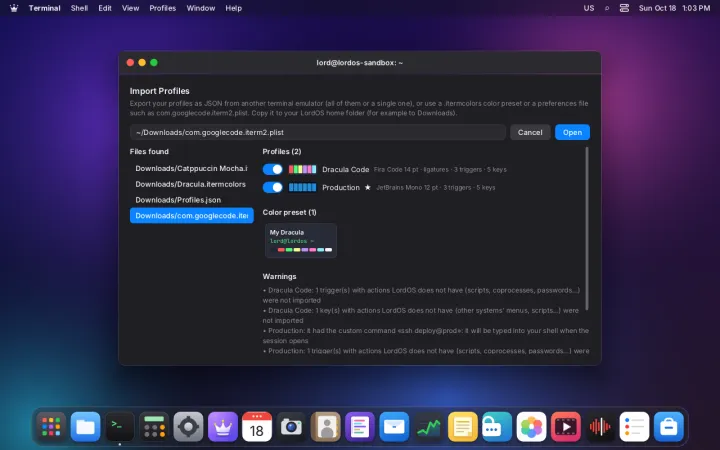Image resolution: width=720 pixels, height=450 pixels.
Task: Open the View menu
Action: click(x=130, y=8)
